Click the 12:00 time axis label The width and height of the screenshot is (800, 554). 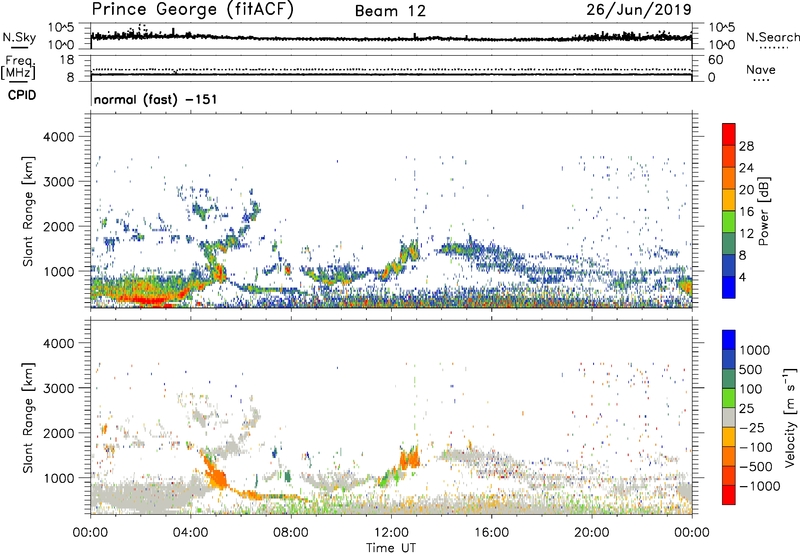coord(391,533)
